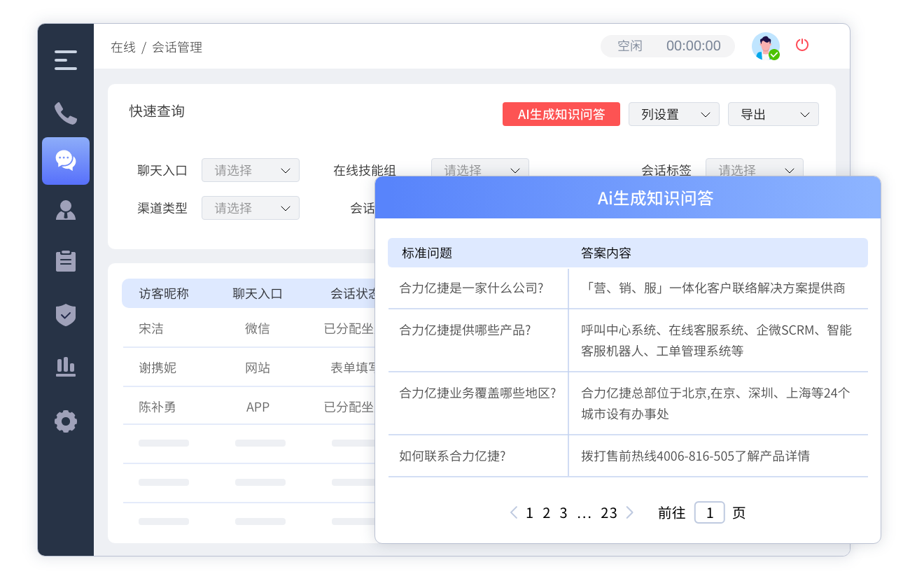
Task: Click the 网站 cell in 谢携妮 row
Action: (x=258, y=367)
